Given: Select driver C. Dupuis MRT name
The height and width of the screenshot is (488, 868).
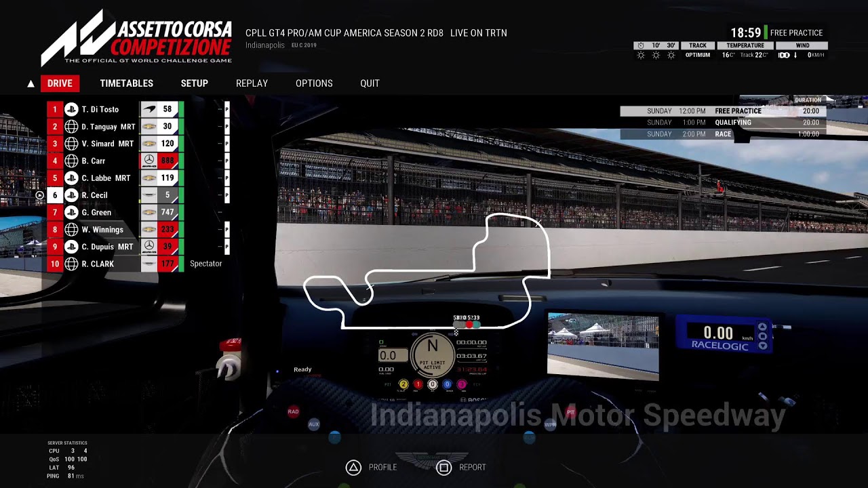Looking at the screenshot, I should [x=107, y=247].
